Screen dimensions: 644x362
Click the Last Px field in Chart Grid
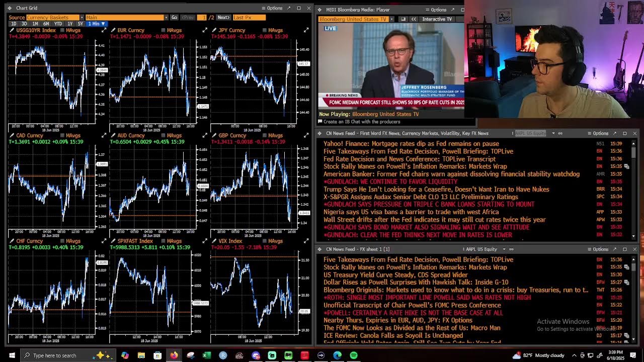(x=249, y=18)
